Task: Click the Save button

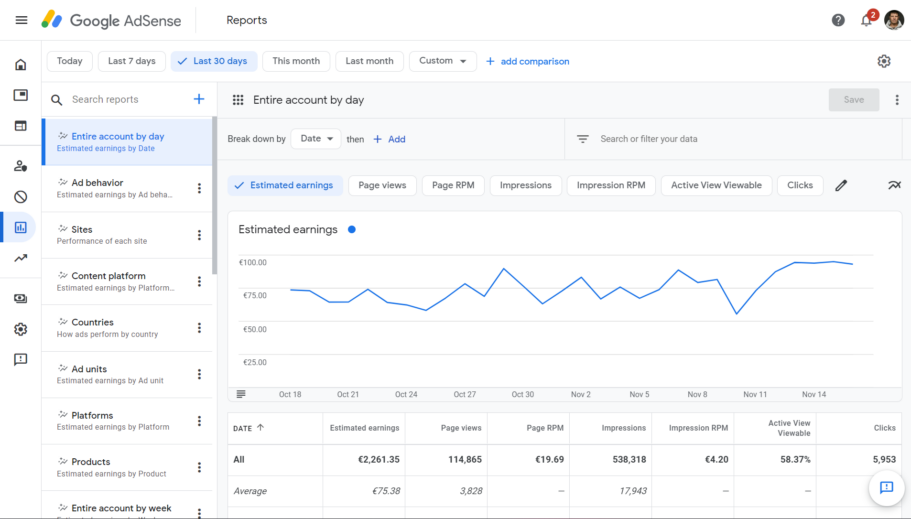Action: pos(853,100)
